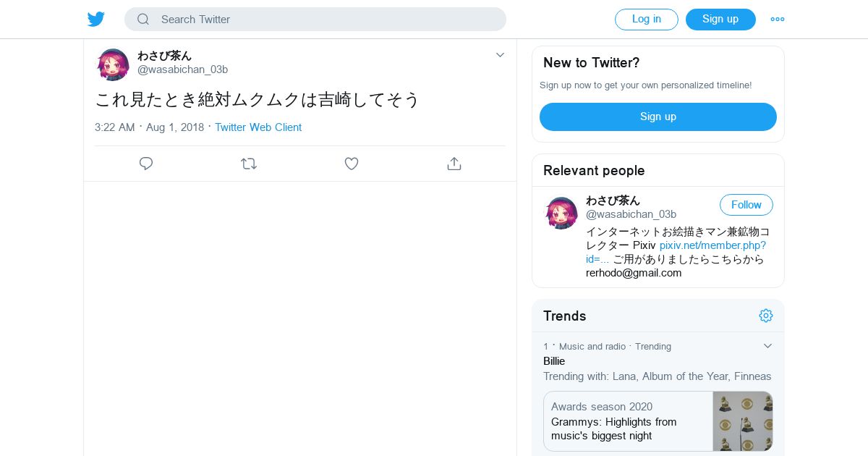Click the search magnifier icon
Image resolution: width=868 pixels, height=456 pixels.
[143, 20]
